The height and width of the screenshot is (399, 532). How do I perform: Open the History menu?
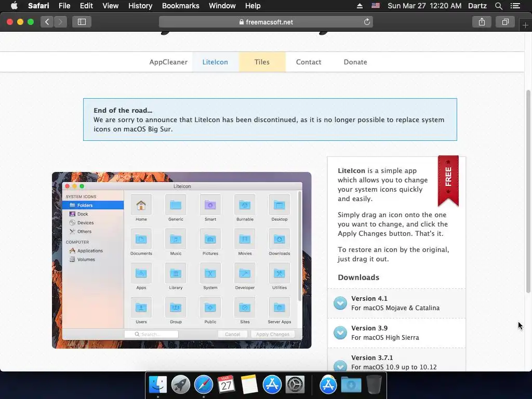coord(140,6)
